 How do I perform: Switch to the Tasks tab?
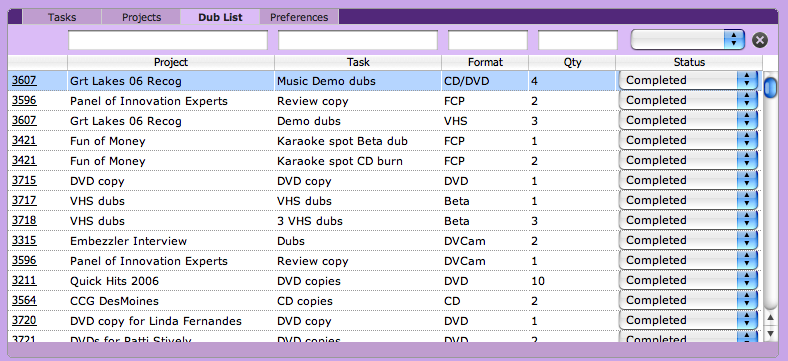[x=62, y=17]
